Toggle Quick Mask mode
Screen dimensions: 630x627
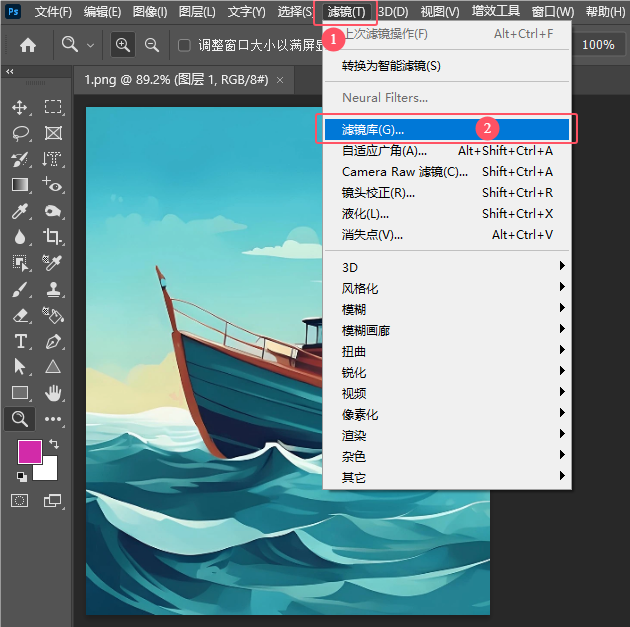19,501
